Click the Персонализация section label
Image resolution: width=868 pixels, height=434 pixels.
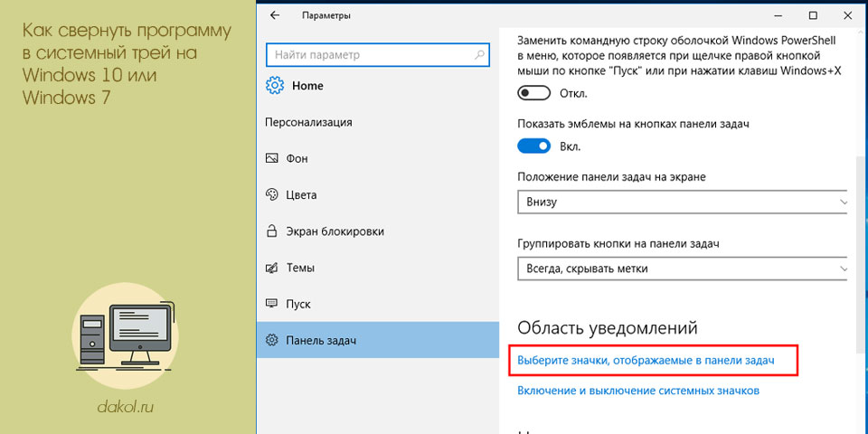[308, 122]
